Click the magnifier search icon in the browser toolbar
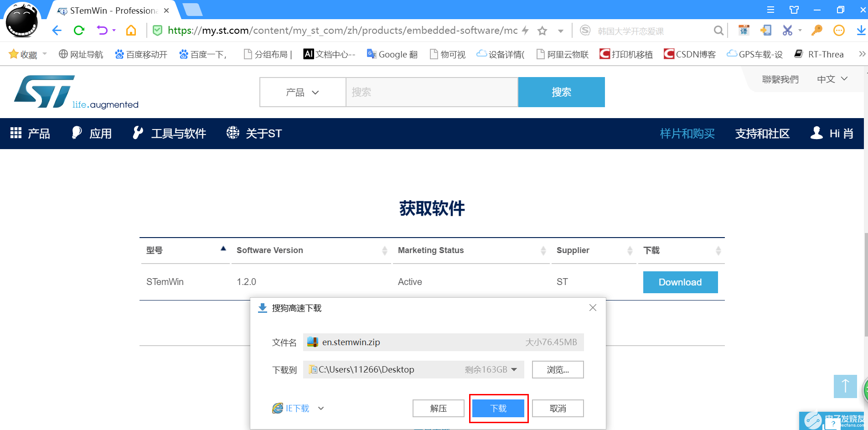Viewport: 868px width, 430px height. pos(718,31)
